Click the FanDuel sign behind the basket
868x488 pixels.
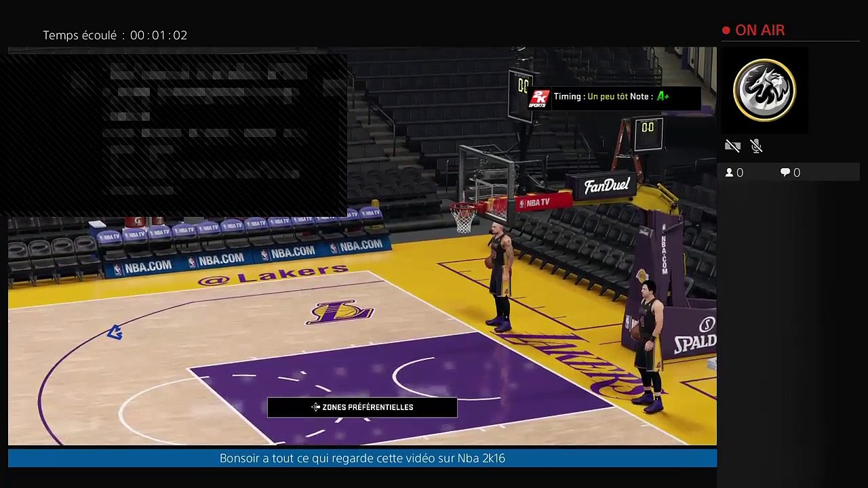point(607,185)
